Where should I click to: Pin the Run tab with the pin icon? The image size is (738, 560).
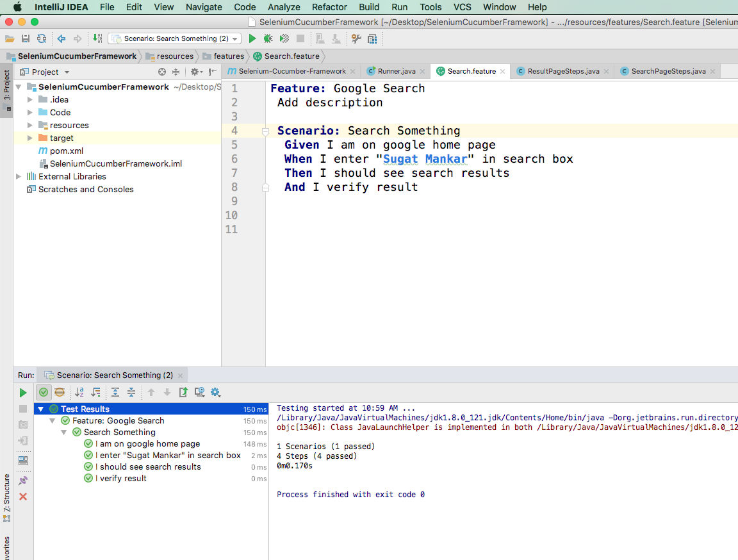pyautogui.click(x=23, y=480)
